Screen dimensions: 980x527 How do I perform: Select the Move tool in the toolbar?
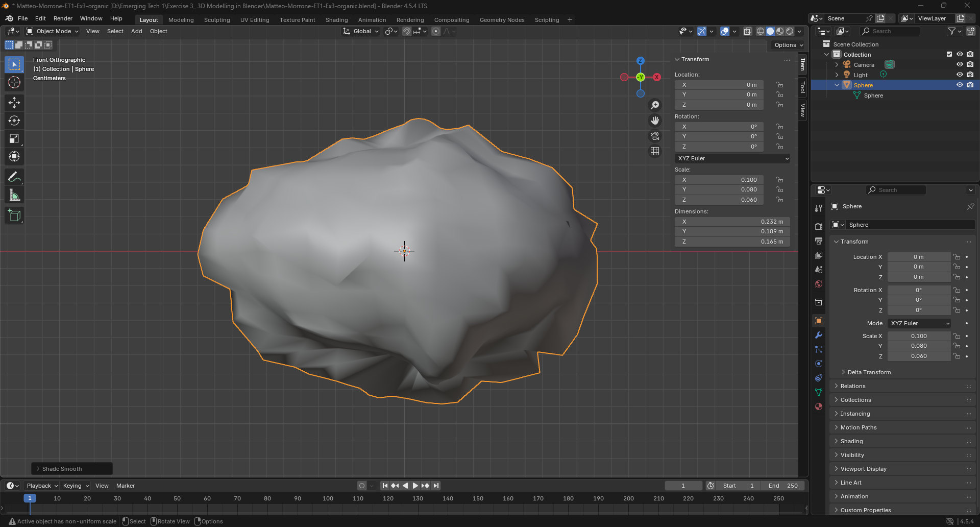pyautogui.click(x=14, y=103)
